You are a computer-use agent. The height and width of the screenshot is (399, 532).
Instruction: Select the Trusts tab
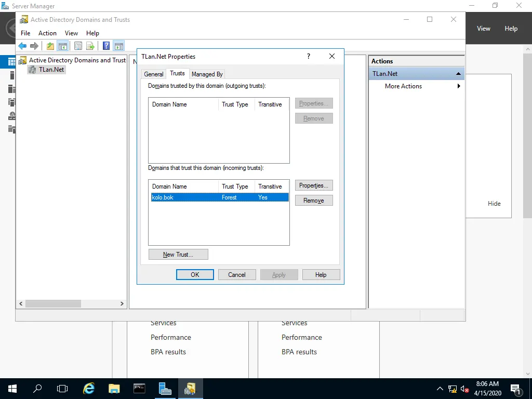[178, 73]
